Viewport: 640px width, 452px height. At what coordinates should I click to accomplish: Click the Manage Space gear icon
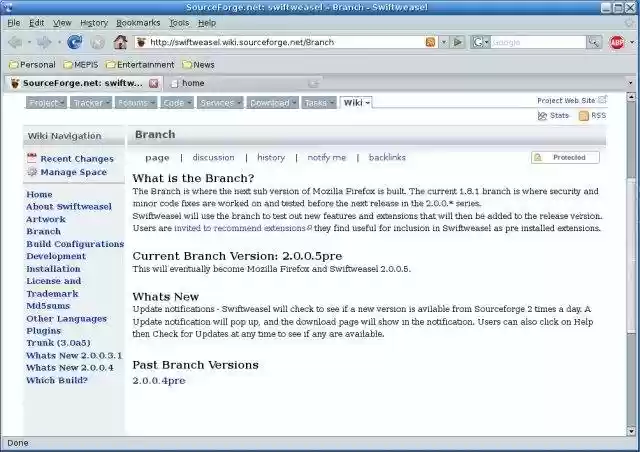point(32,172)
